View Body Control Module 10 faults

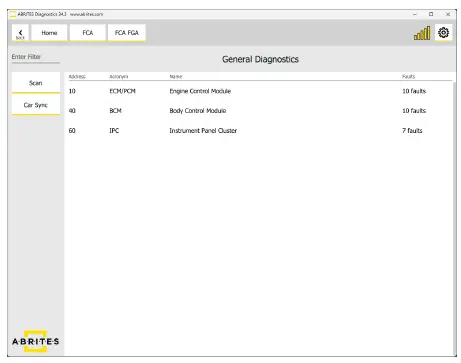414,111
